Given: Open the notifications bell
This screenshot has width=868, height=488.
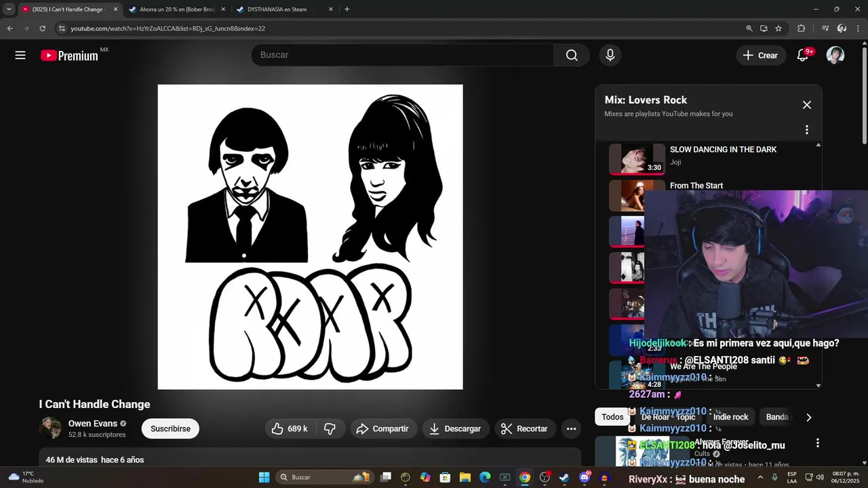Looking at the screenshot, I should (x=802, y=56).
